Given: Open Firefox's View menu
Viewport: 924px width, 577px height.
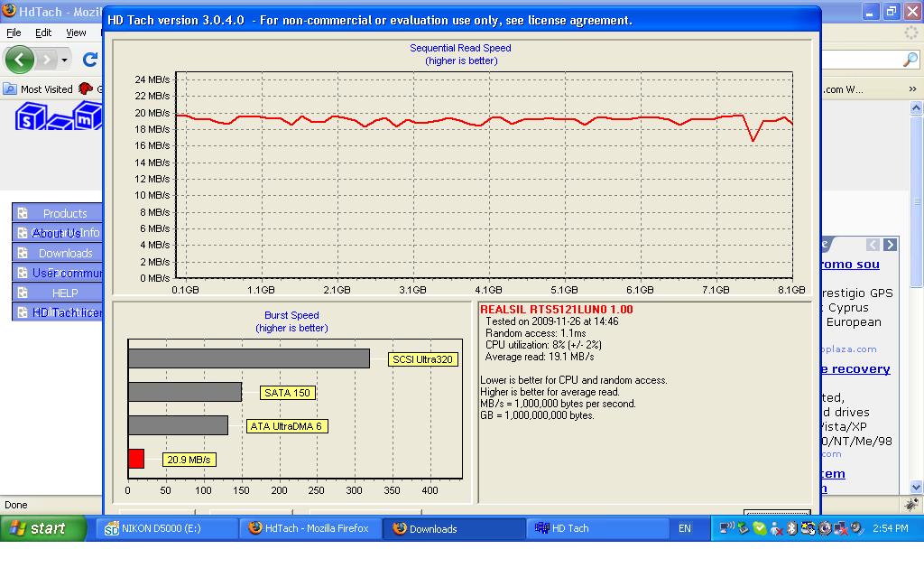Looking at the screenshot, I should (76, 33).
